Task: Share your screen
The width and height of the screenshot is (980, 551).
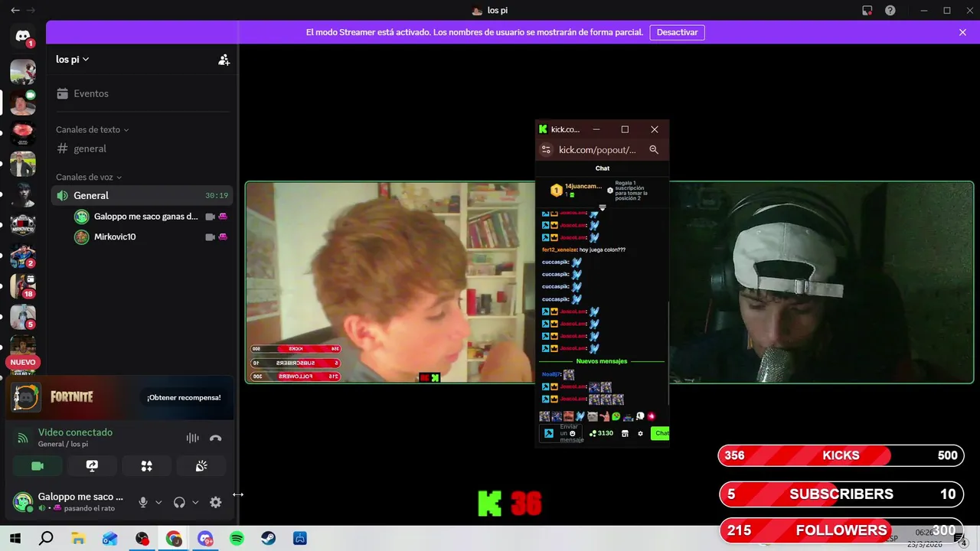Action: coord(92,465)
